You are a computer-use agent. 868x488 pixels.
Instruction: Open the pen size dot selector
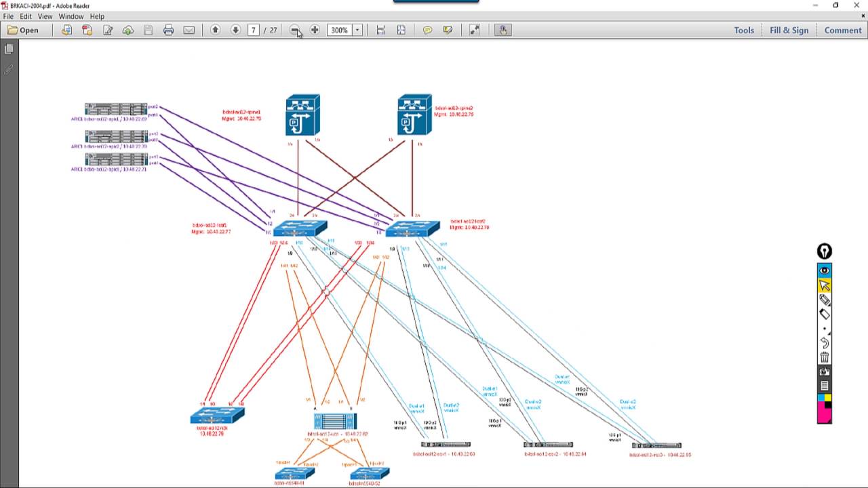pos(824,329)
